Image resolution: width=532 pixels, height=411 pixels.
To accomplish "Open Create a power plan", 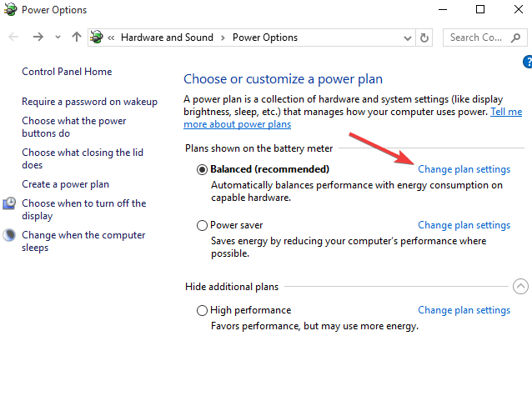I will (65, 184).
